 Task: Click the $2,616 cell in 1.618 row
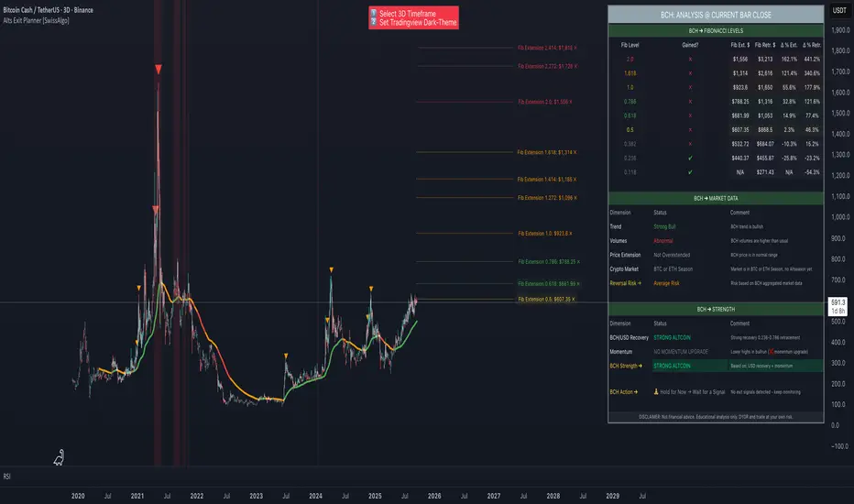click(765, 73)
